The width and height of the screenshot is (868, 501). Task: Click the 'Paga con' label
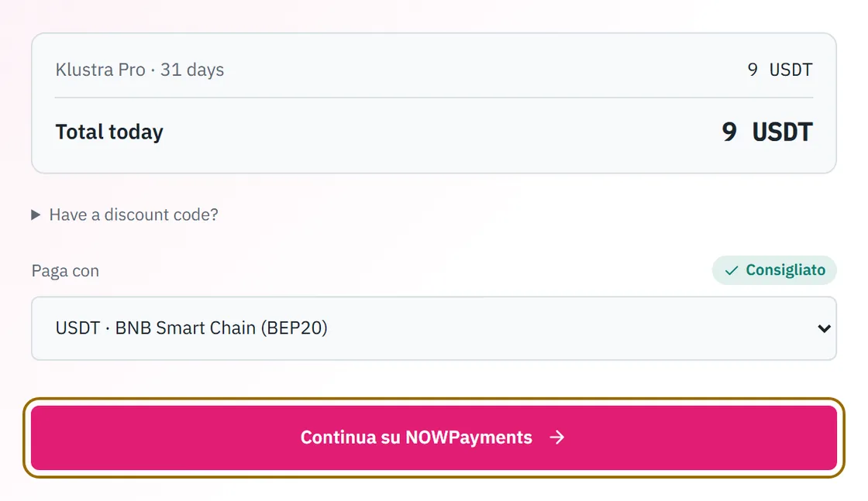coord(65,271)
